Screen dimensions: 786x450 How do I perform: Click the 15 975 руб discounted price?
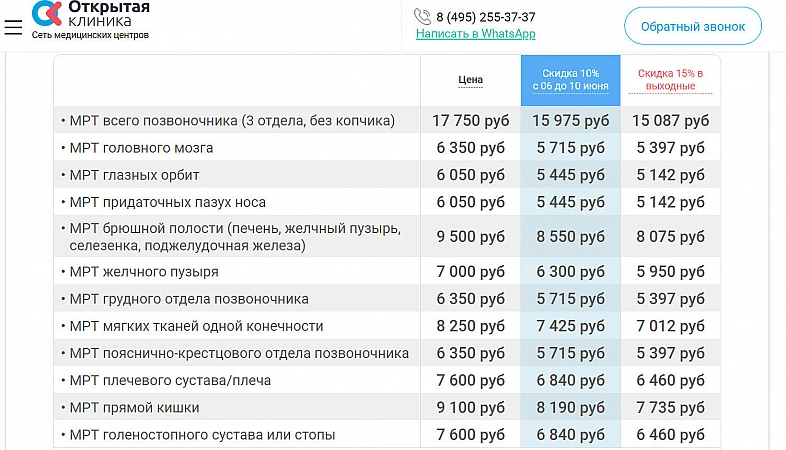point(570,121)
